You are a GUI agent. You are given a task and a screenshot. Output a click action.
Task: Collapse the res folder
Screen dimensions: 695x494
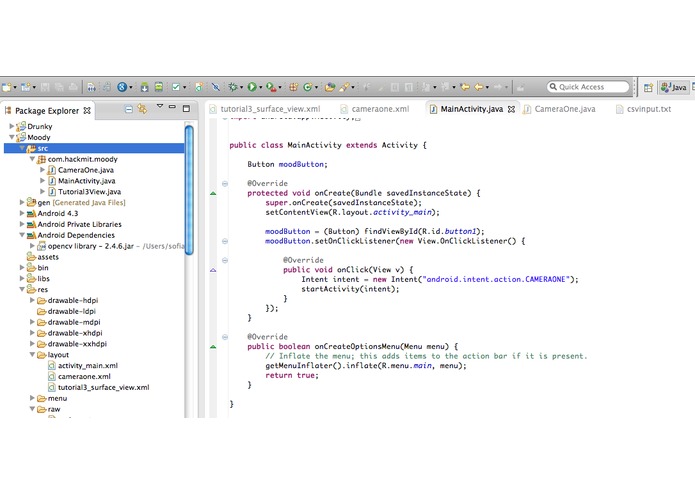tap(22, 289)
